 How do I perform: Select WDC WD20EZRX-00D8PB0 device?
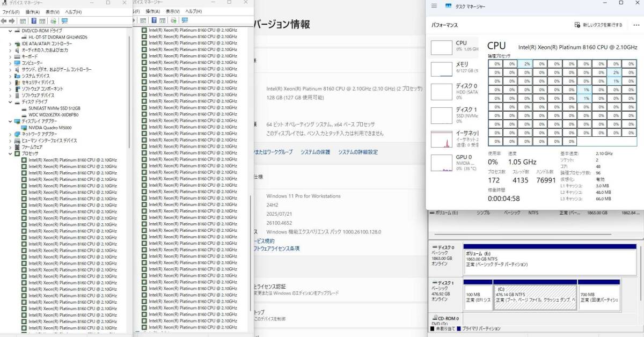(x=53, y=115)
